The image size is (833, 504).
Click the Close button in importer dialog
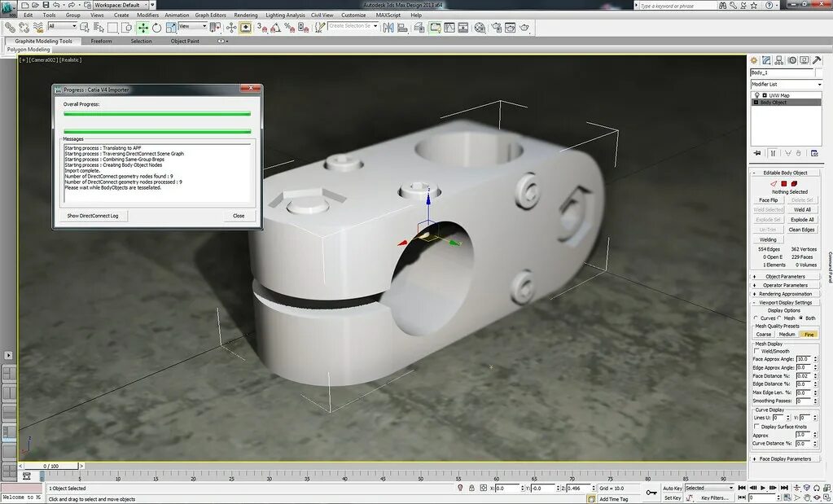point(239,216)
